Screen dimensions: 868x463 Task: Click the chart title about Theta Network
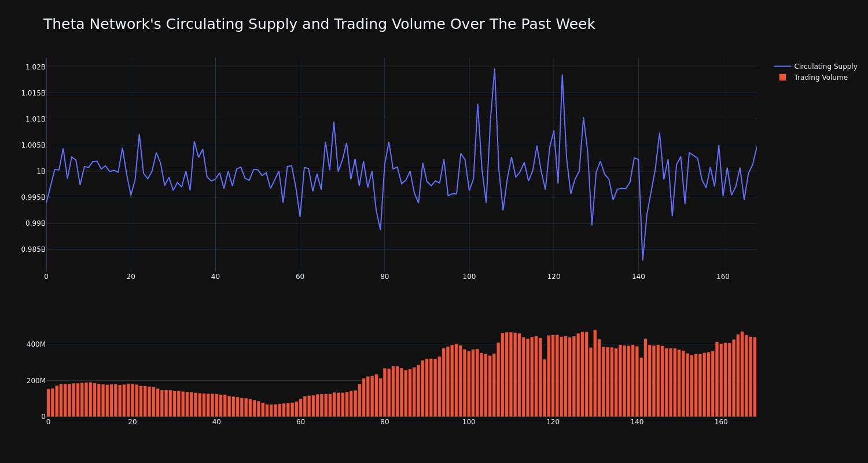[319, 24]
